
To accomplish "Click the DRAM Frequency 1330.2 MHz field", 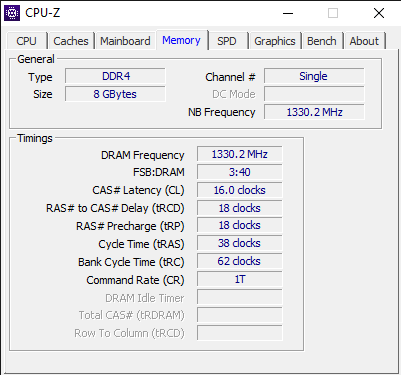I will 239,154.
